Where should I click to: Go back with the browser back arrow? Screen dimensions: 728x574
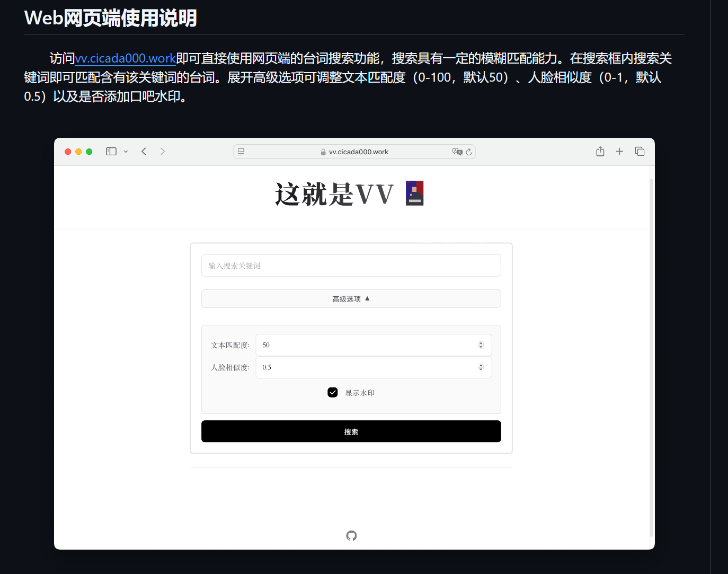pyautogui.click(x=144, y=152)
